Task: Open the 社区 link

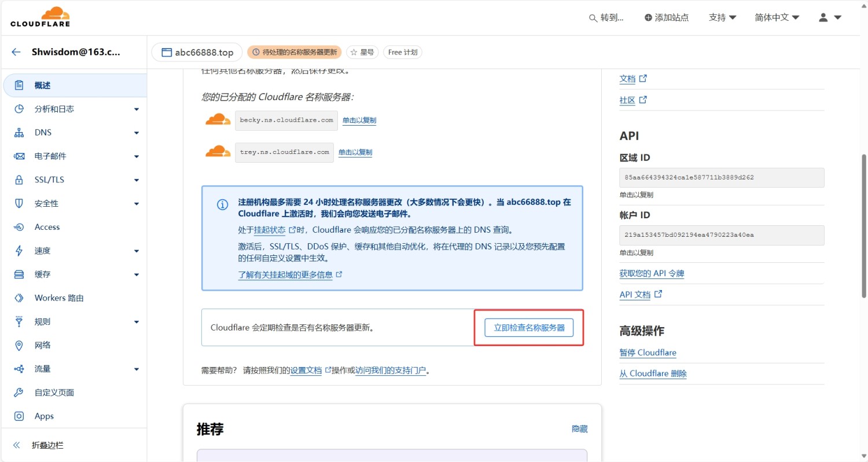Action: click(x=627, y=100)
